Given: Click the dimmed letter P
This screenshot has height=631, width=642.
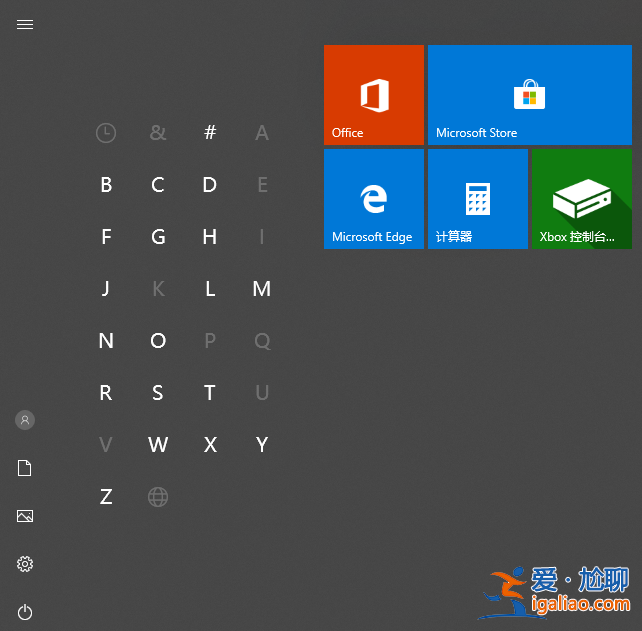Looking at the screenshot, I should pos(210,341).
